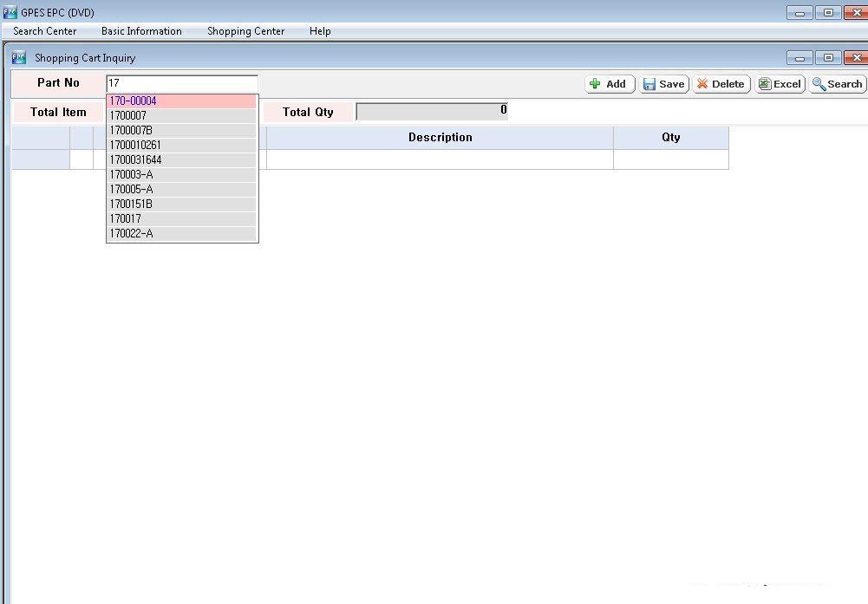Click the Qty column header

point(670,138)
